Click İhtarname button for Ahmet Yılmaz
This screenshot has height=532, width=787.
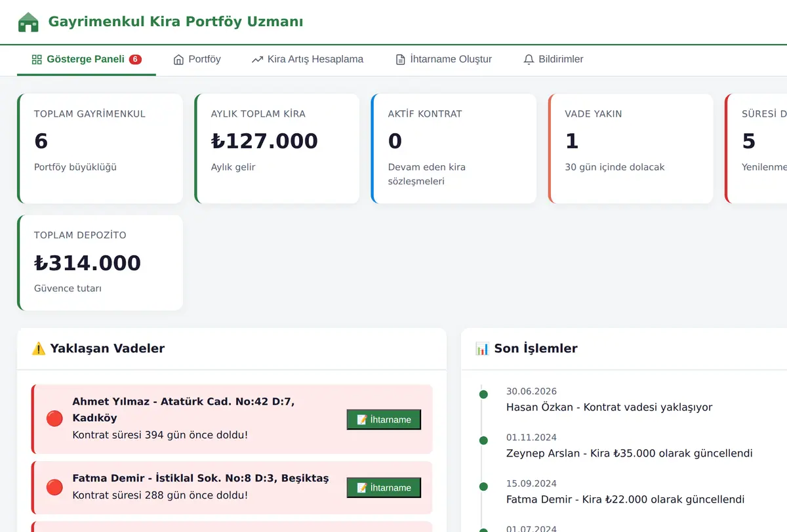click(x=384, y=419)
